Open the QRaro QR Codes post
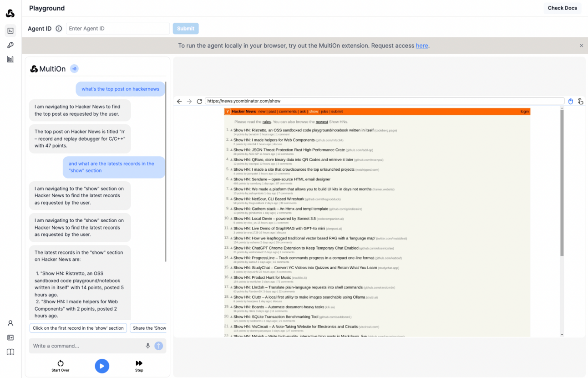Viewport: 588px width, 378px height. pyautogui.click(x=293, y=160)
